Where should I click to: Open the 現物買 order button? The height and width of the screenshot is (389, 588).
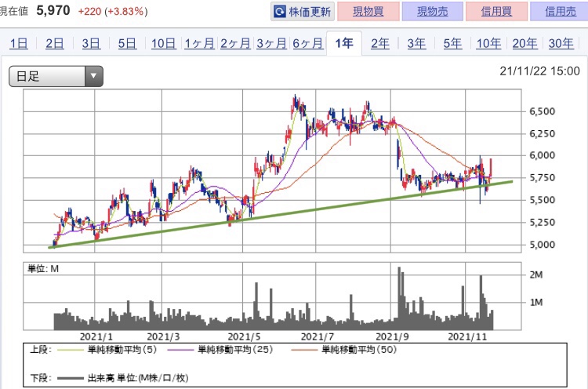pyautogui.click(x=368, y=11)
